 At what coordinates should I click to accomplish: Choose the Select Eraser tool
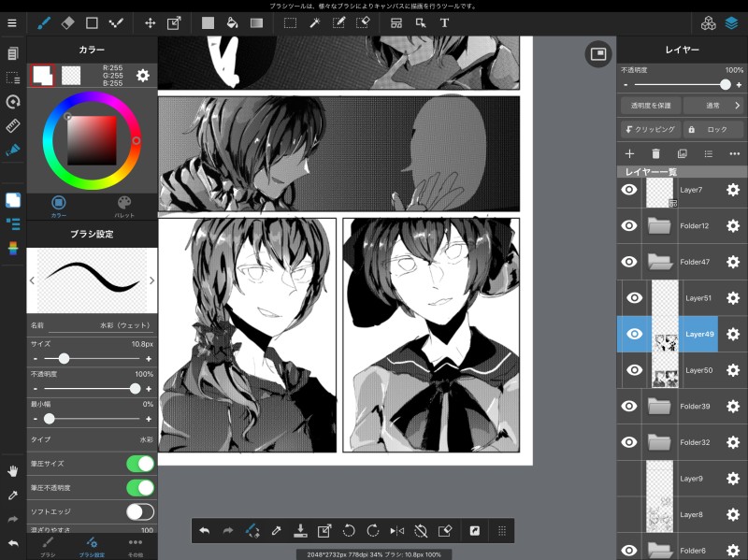(x=363, y=22)
